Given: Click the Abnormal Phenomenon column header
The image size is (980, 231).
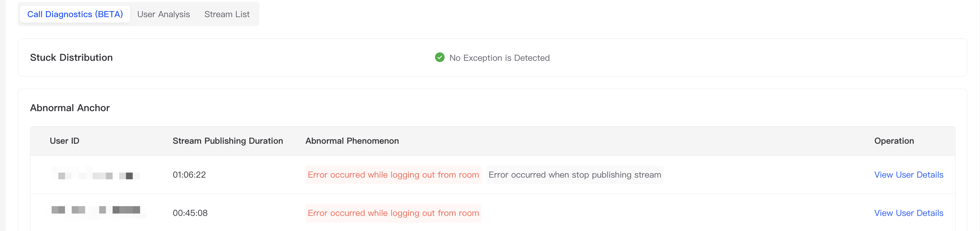Looking at the screenshot, I should click(x=352, y=141).
